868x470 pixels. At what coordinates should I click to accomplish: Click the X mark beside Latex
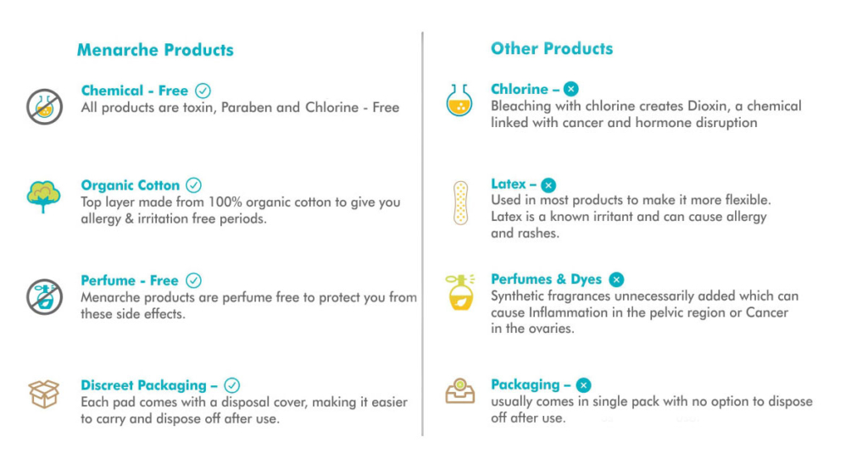548,185
